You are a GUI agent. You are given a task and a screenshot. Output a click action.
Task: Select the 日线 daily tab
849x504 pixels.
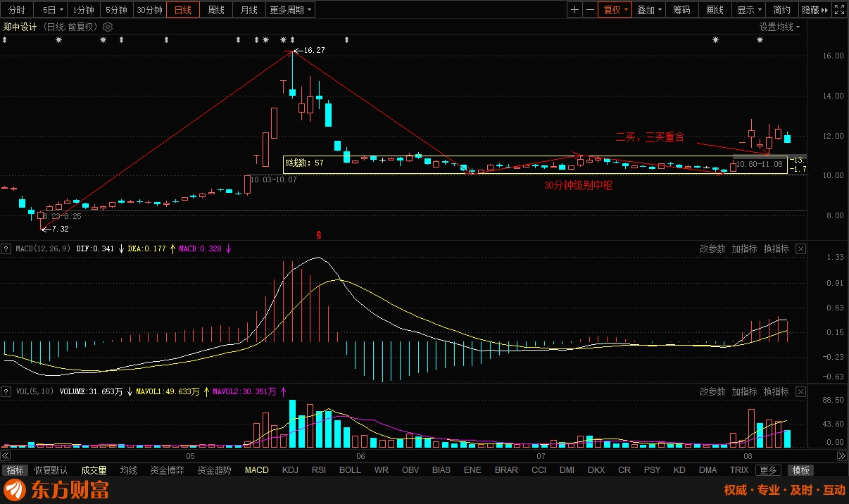point(183,10)
